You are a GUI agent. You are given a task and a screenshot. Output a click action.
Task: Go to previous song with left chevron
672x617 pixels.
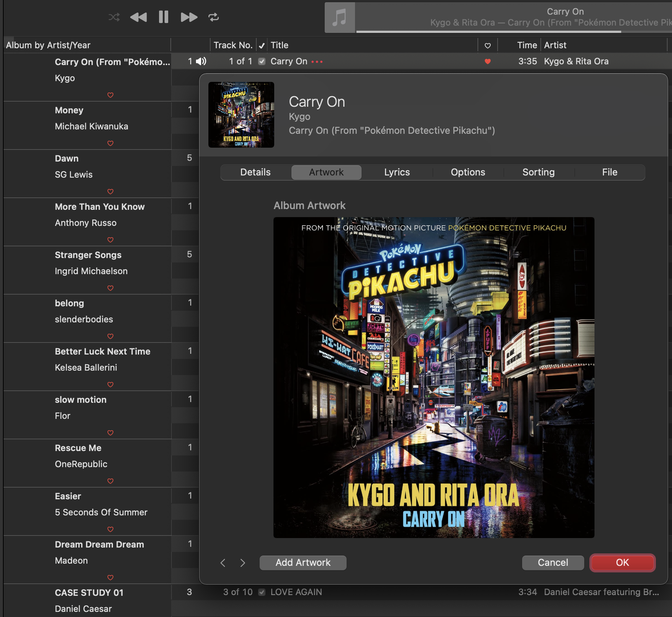pyautogui.click(x=223, y=563)
